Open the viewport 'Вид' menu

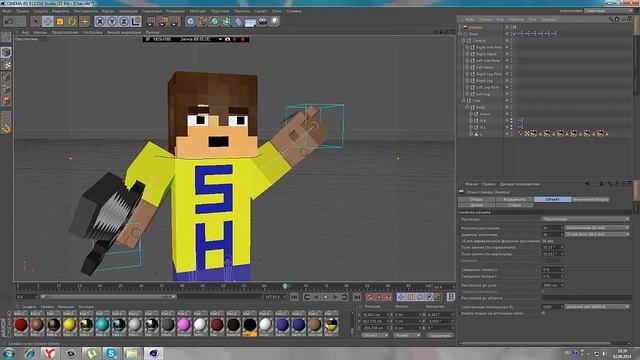(25, 32)
